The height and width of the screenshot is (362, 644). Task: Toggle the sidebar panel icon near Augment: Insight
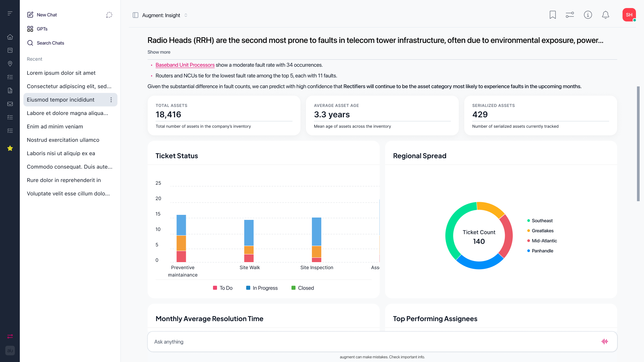[x=136, y=15]
